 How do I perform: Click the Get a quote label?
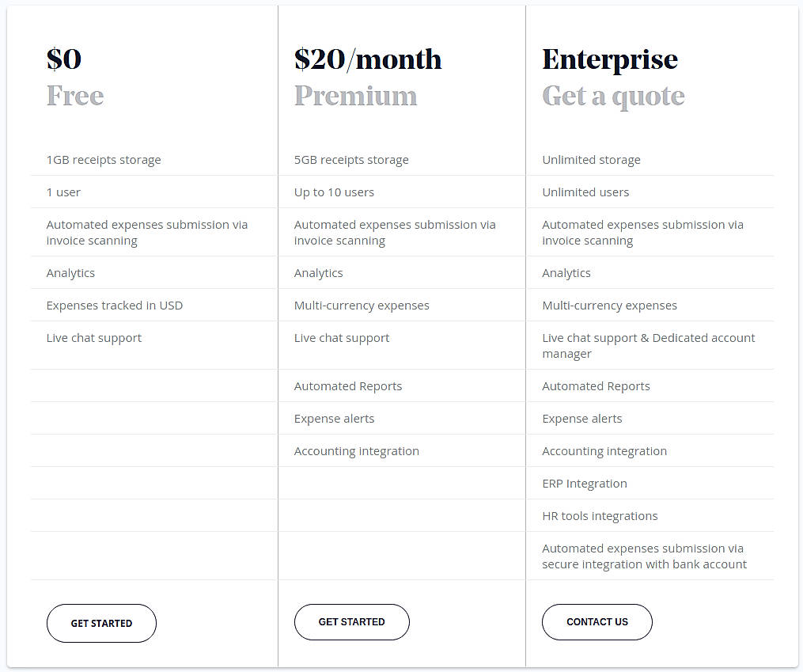[613, 95]
